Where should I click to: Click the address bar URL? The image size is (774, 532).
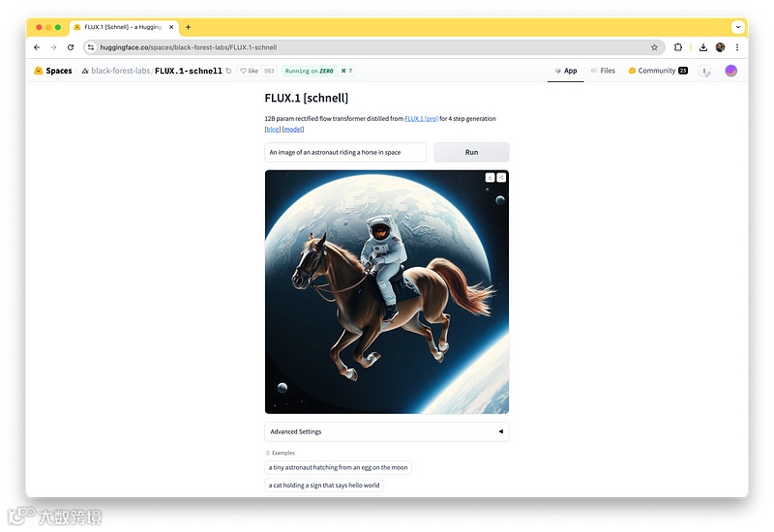click(188, 47)
